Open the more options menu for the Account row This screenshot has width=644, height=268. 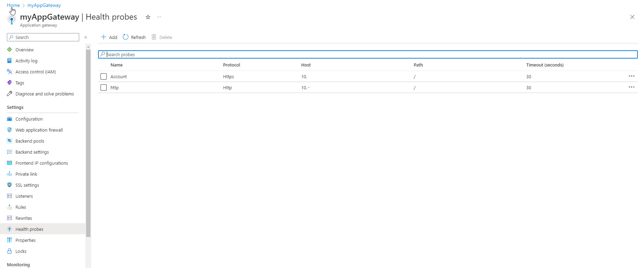[x=632, y=76]
